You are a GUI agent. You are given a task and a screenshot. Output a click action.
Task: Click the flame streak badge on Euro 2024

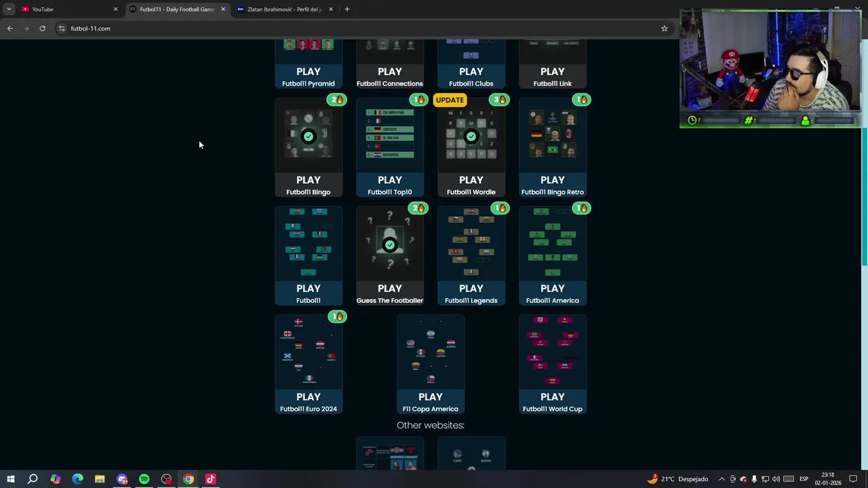pyautogui.click(x=337, y=317)
